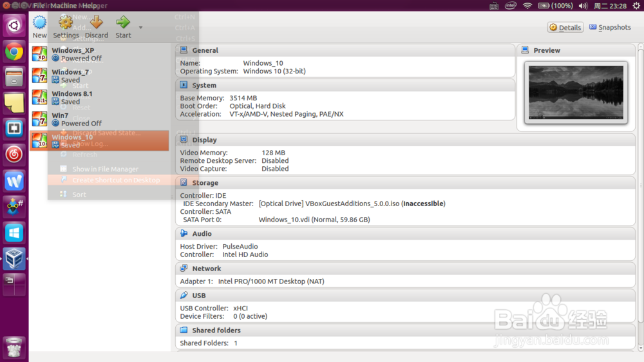Select the Windows_10 saved machine entry
644x362 pixels.
pyautogui.click(x=99, y=140)
